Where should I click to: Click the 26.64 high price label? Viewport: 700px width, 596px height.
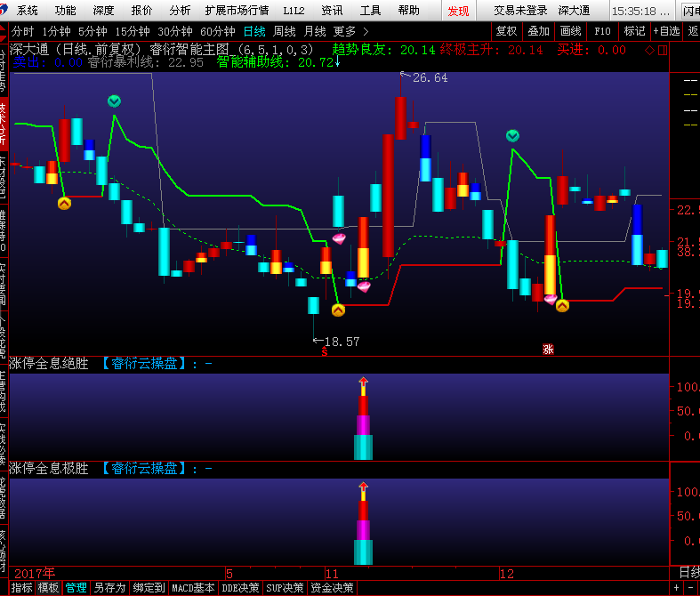click(x=430, y=77)
